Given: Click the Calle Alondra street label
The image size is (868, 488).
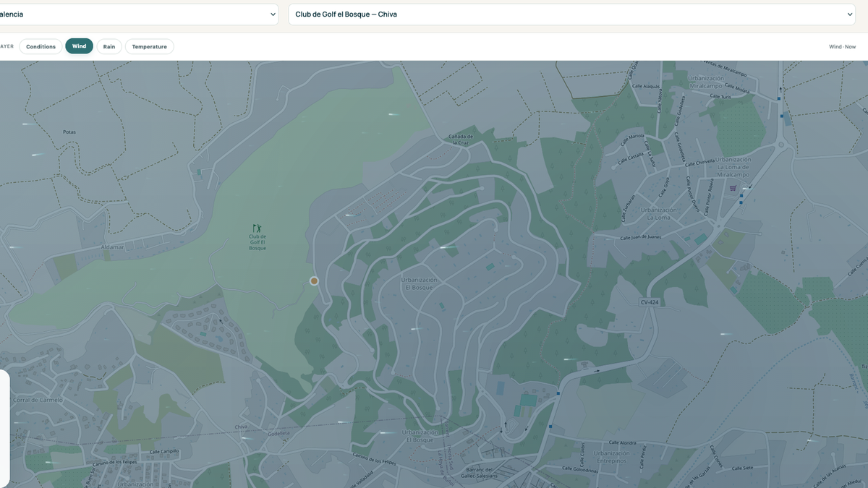Looking at the screenshot, I should [621, 442].
